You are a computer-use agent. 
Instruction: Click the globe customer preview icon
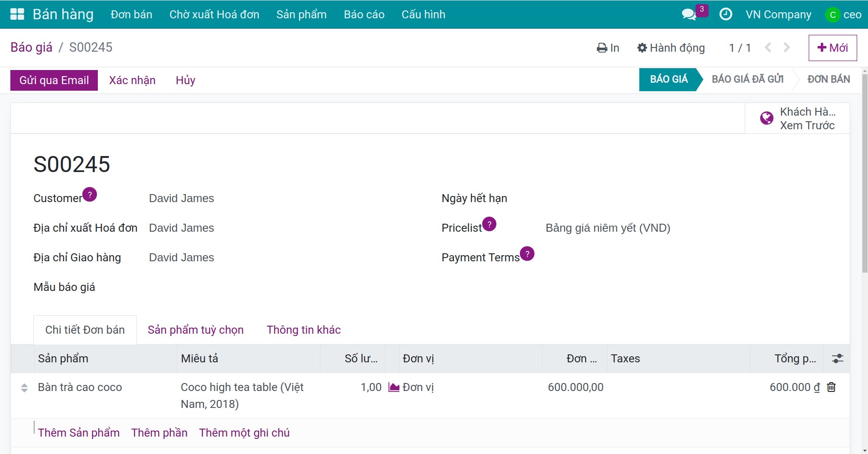766,118
